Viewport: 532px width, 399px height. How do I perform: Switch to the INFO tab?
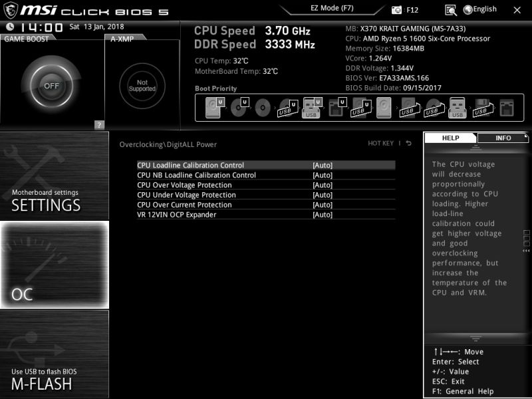(503, 138)
